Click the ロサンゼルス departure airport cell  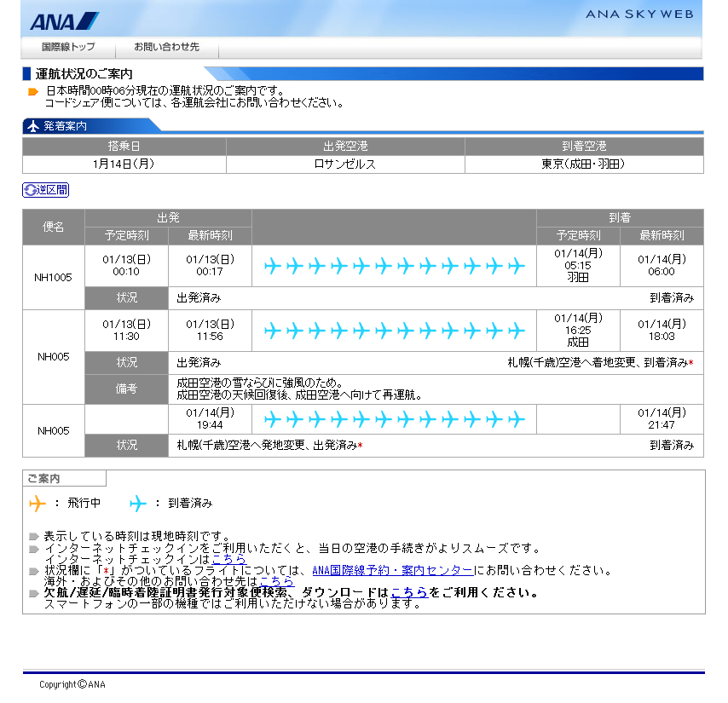tap(345, 164)
